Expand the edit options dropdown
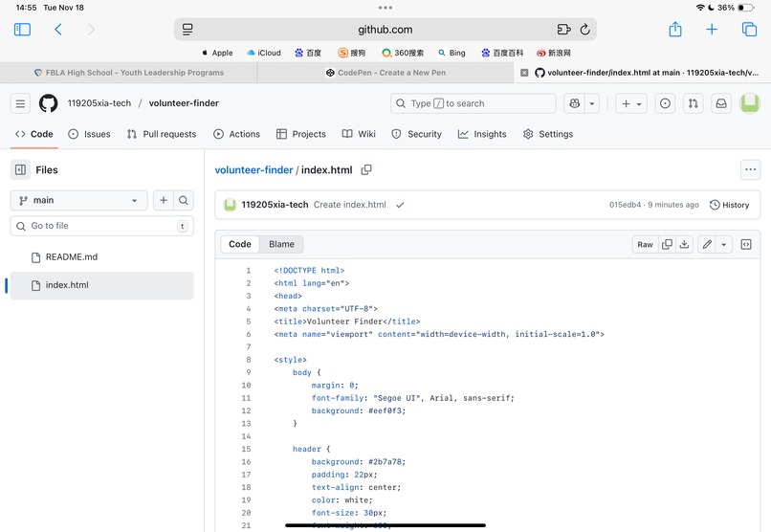771x532 pixels. (x=724, y=244)
